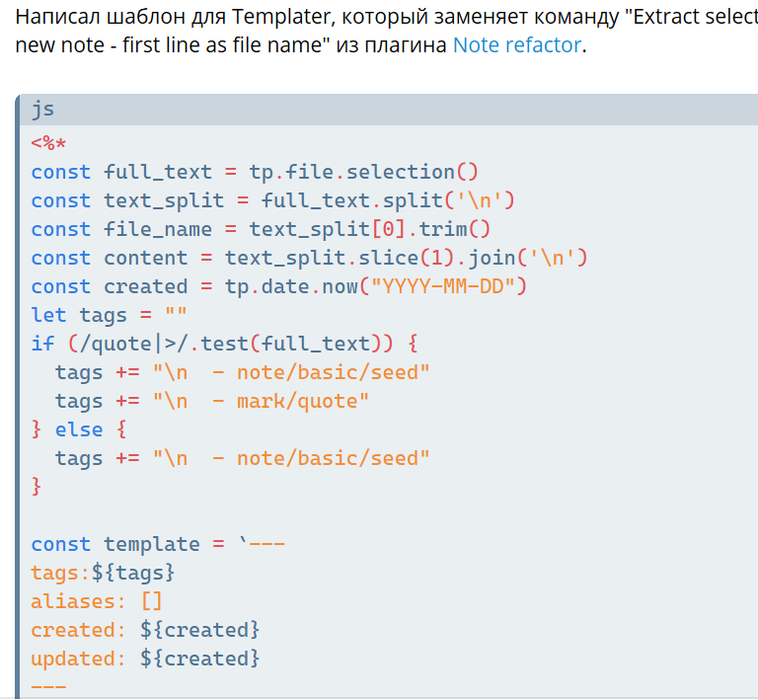Click the line 'const file_name = text_split[0].trim()'
This screenshot has height=700, width=758.
[x=261, y=229]
